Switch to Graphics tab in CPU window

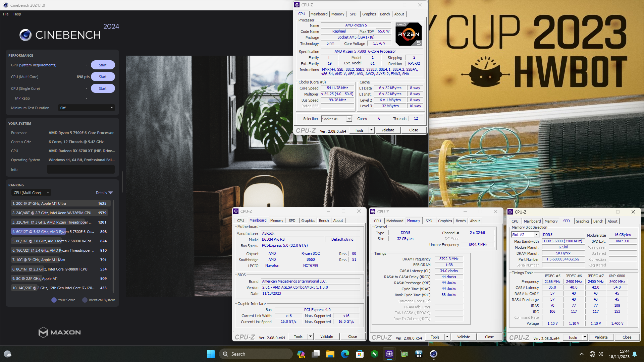pos(369,14)
